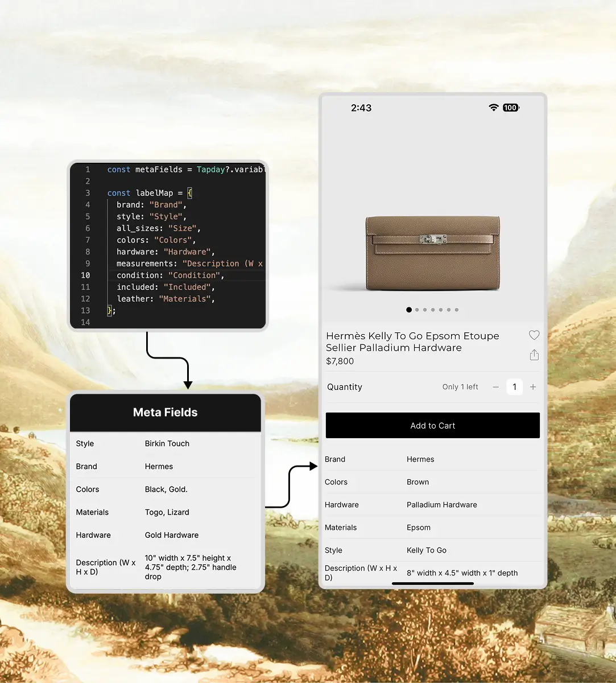Click the Hermes brand value in phone

point(420,459)
